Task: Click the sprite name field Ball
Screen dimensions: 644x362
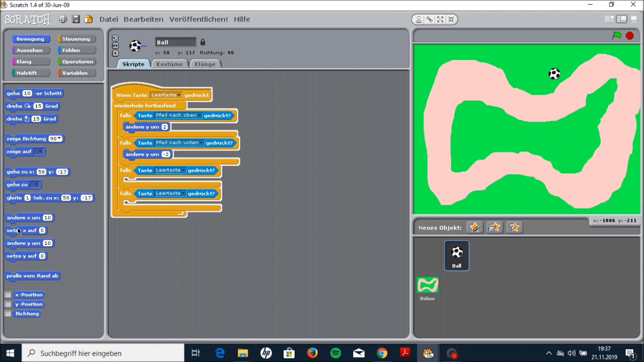Action: click(175, 42)
